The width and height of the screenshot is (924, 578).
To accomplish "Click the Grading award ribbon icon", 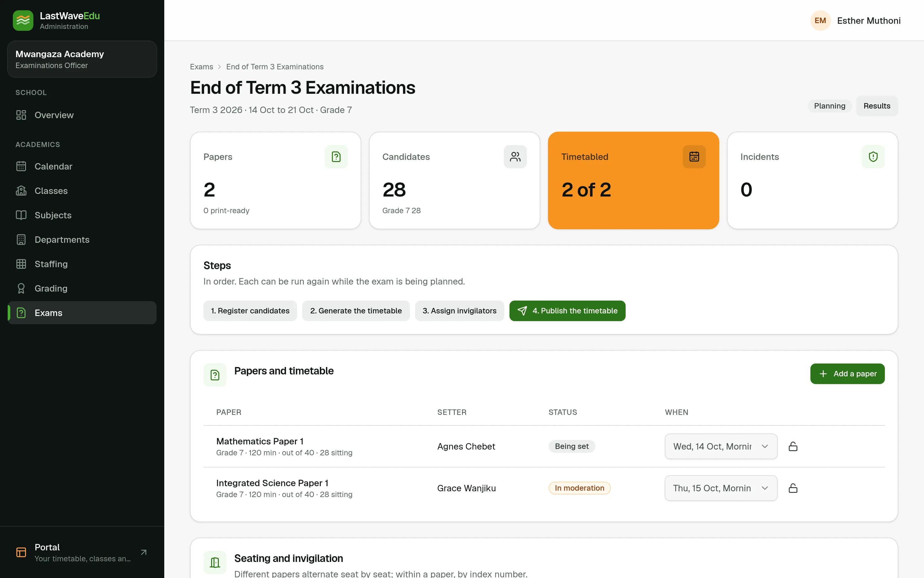I will pyautogui.click(x=21, y=289).
